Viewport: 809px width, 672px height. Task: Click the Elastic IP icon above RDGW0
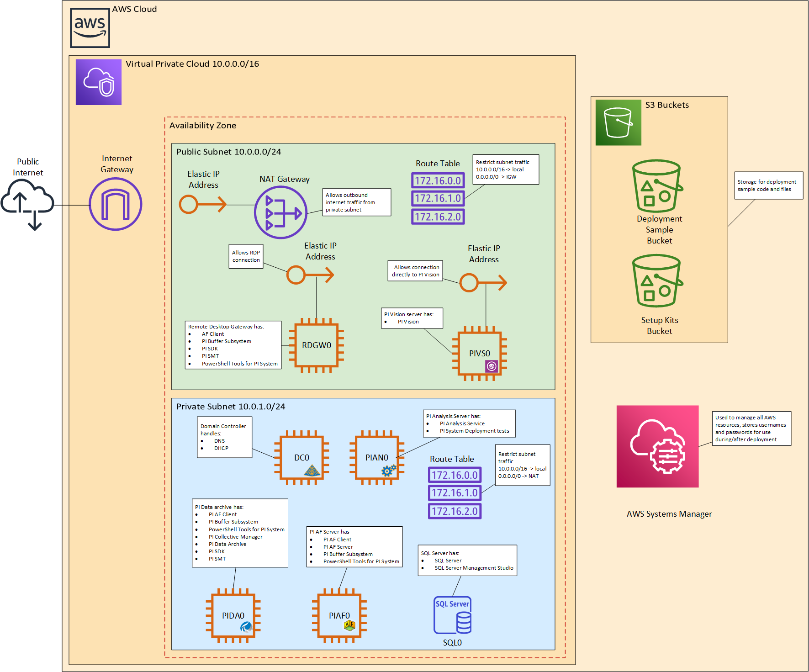310,275
